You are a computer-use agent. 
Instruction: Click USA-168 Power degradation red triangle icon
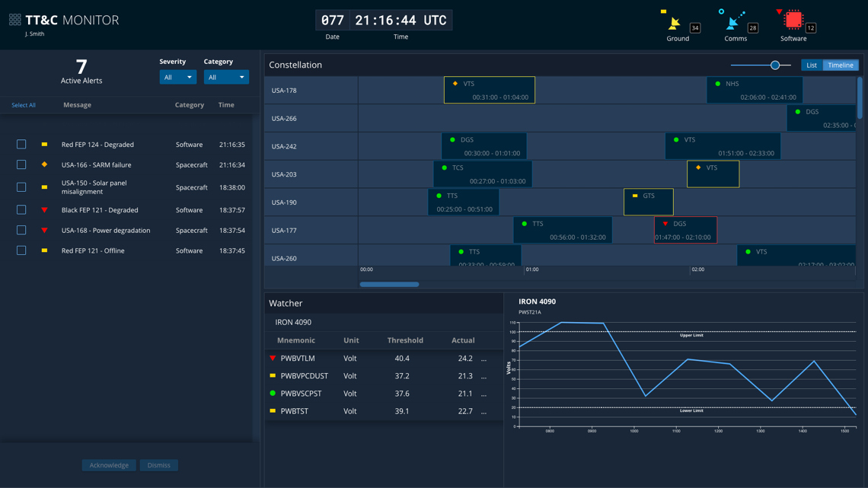[44, 230]
